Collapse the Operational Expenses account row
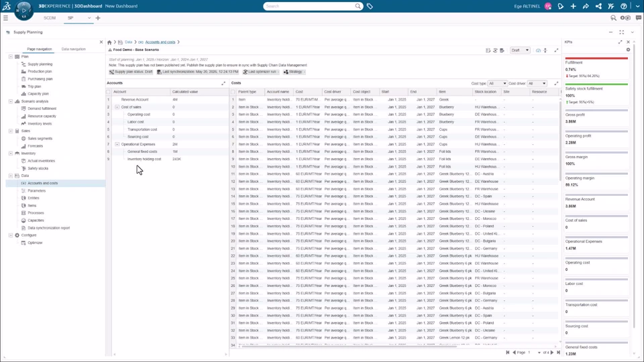Image resolution: width=644 pixels, height=362 pixels. pos(117,145)
